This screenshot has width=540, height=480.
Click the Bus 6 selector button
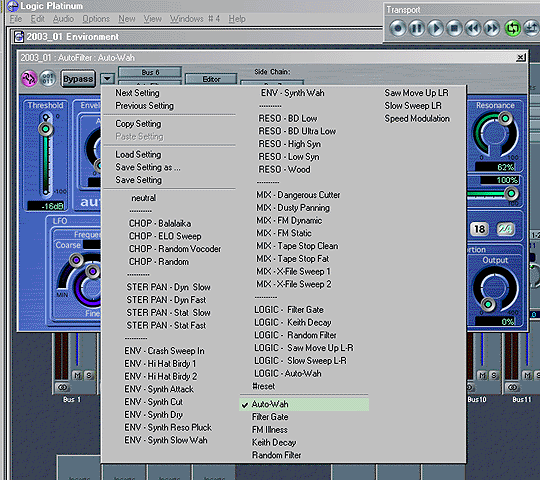pos(150,72)
